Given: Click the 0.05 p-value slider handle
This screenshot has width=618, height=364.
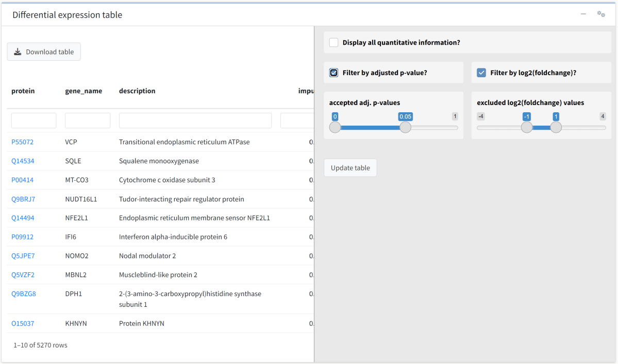Looking at the screenshot, I should click(405, 127).
